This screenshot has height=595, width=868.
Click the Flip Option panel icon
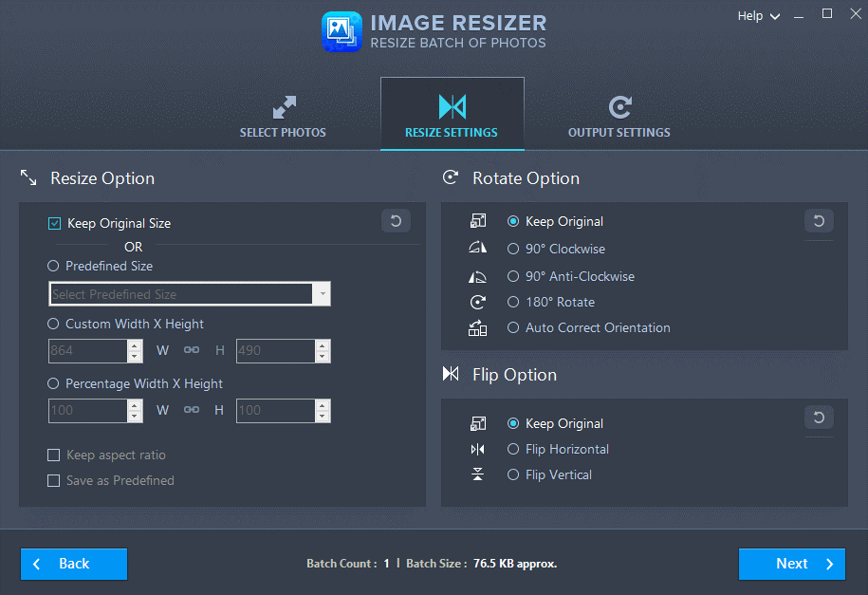[450, 374]
